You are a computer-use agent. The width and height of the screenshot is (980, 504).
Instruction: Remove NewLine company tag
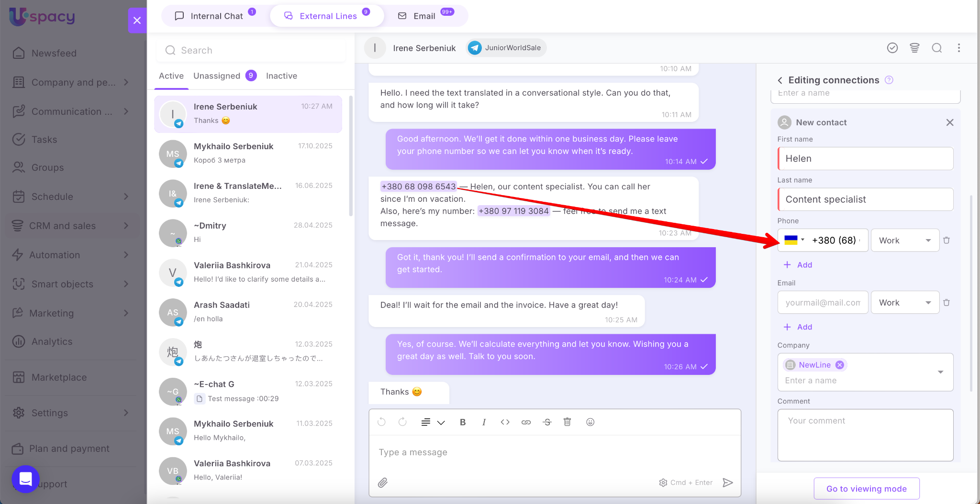[839, 365]
